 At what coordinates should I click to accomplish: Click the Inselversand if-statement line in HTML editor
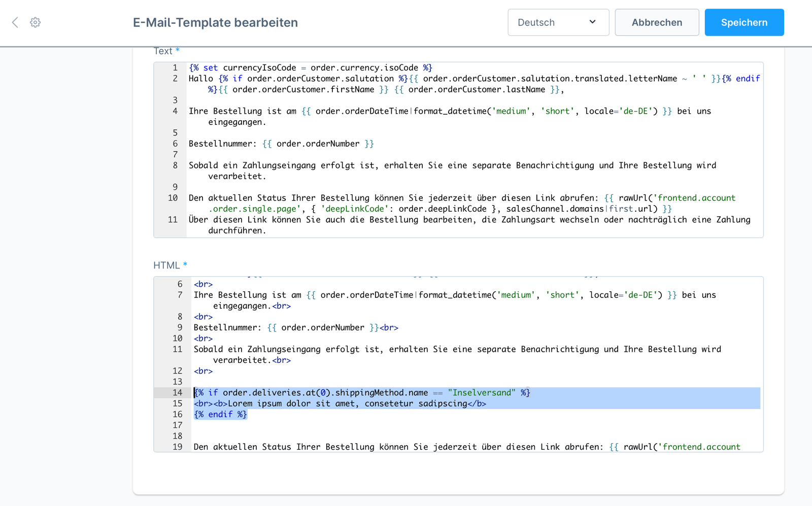(361, 393)
